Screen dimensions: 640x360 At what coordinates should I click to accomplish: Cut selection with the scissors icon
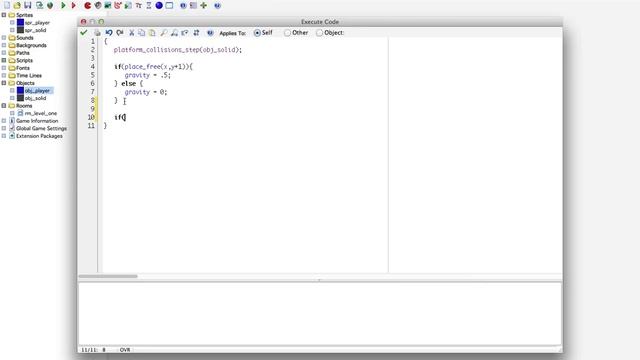131,33
